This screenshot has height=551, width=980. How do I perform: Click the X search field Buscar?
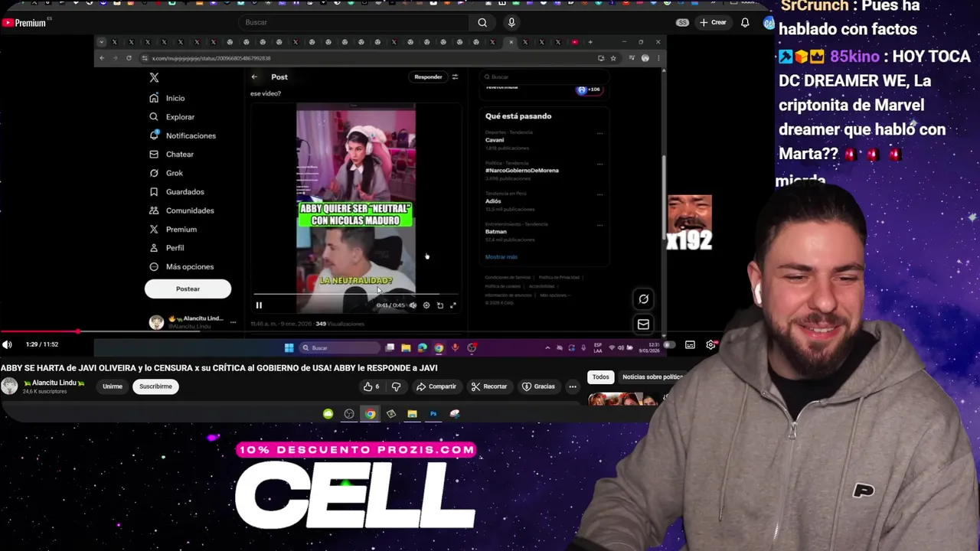(x=544, y=77)
